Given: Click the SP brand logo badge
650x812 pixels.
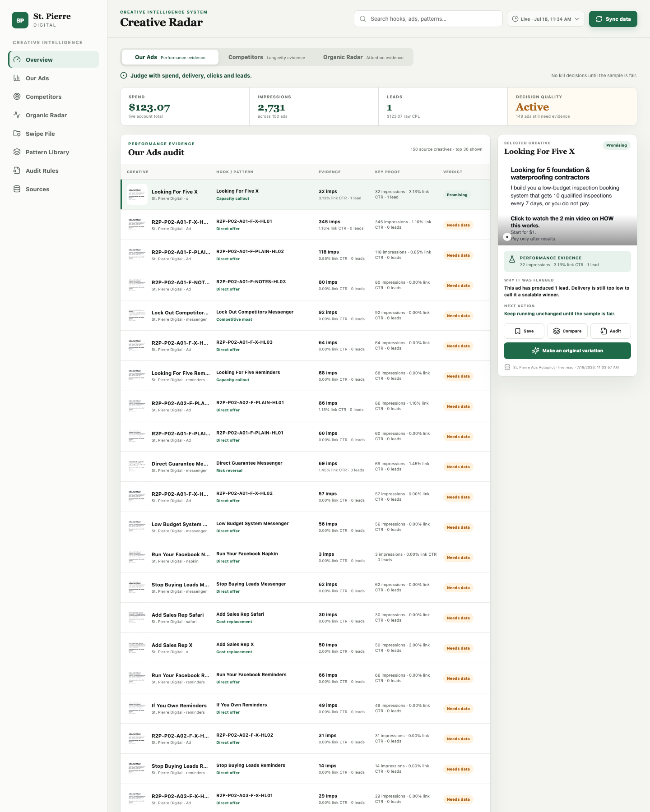Looking at the screenshot, I should [x=20, y=20].
